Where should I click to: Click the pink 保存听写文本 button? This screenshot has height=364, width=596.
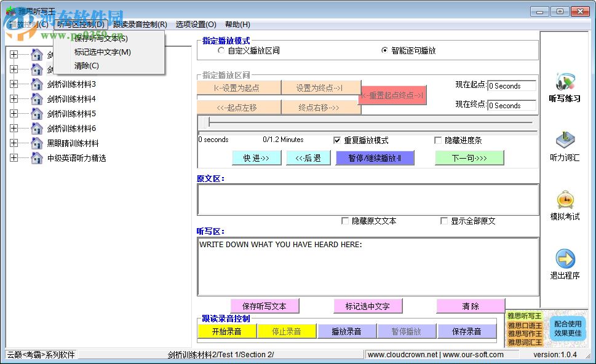264,306
